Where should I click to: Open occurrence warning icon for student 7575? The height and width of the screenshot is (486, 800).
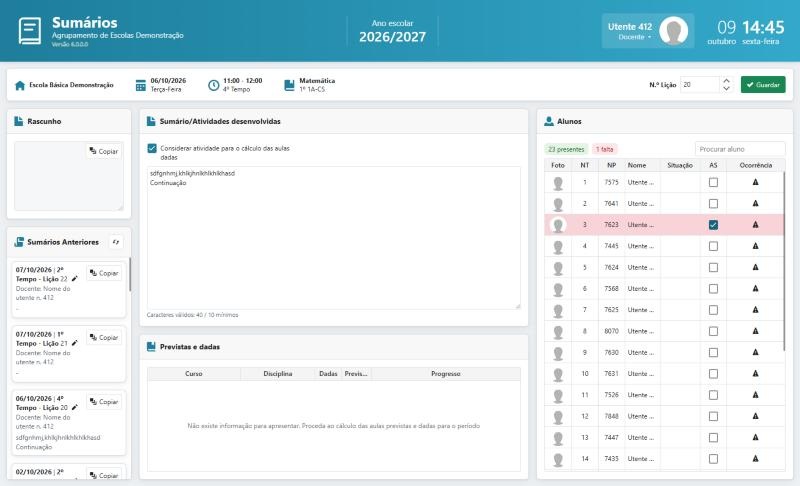tap(756, 182)
